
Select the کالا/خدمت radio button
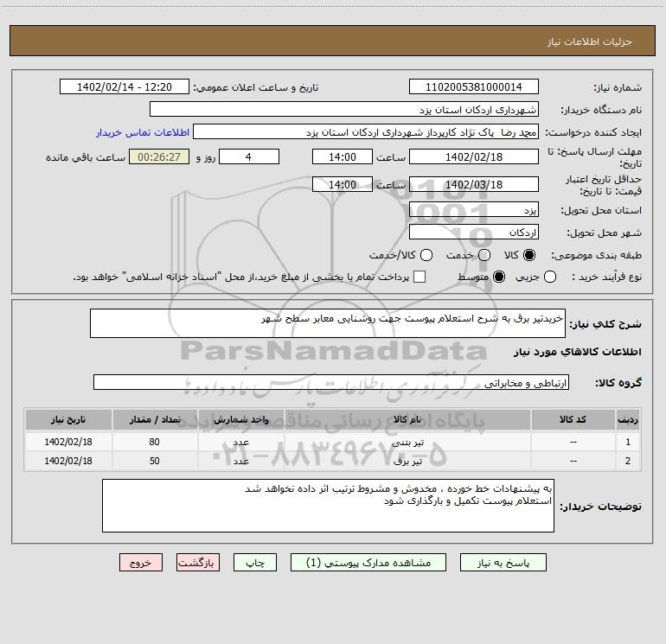pyautogui.click(x=426, y=255)
